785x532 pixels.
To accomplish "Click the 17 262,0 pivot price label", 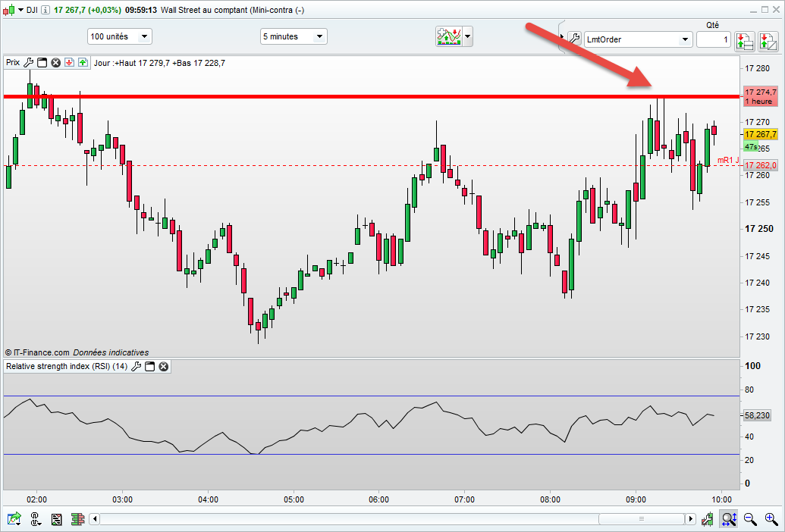I will 761,165.
